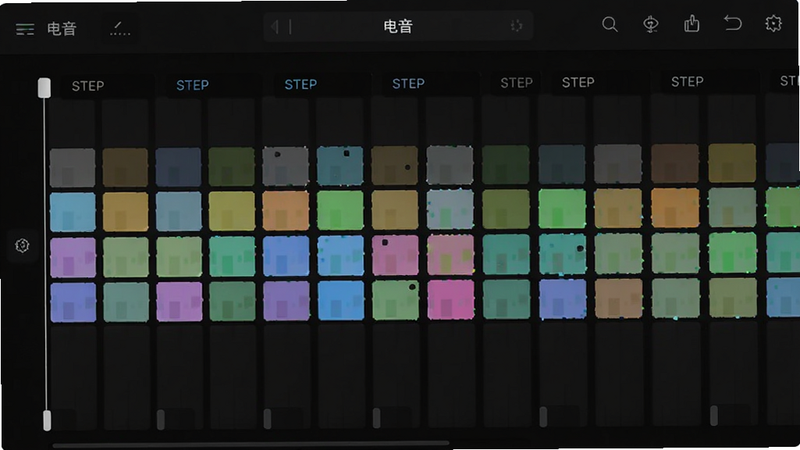
Task: Select the first blue STEP label
Action: tap(192, 85)
